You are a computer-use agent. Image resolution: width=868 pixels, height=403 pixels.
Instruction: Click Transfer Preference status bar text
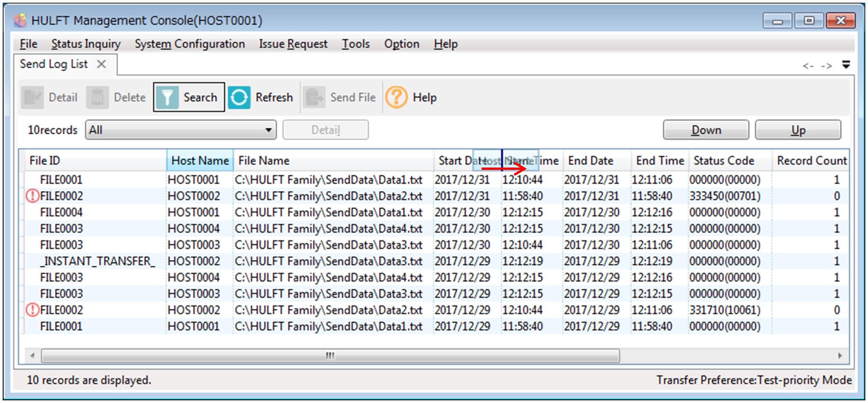(754, 380)
